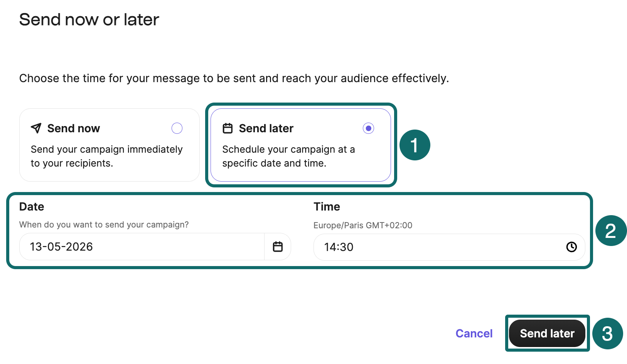Click the 'Europe/Paris GMT+02:00' timezone text

[x=363, y=225]
